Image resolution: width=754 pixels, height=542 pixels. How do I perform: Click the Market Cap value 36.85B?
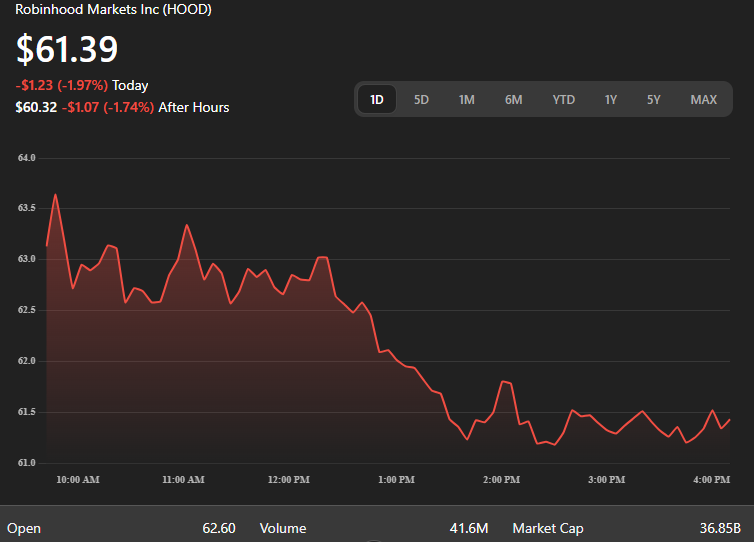tap(719, 528)
